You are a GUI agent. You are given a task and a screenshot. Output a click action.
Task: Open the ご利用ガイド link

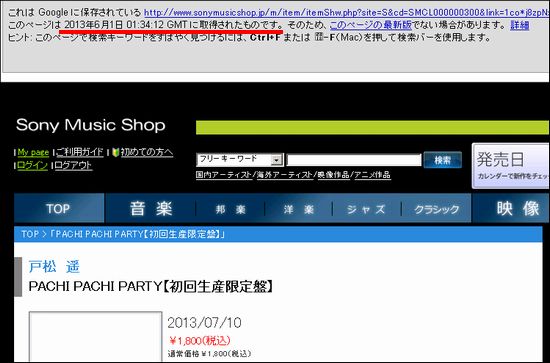80,152
